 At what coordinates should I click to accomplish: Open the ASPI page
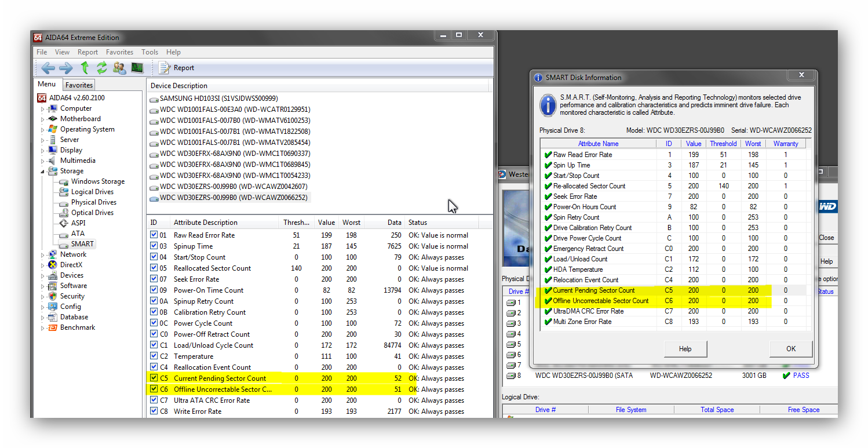pos(78,223)
